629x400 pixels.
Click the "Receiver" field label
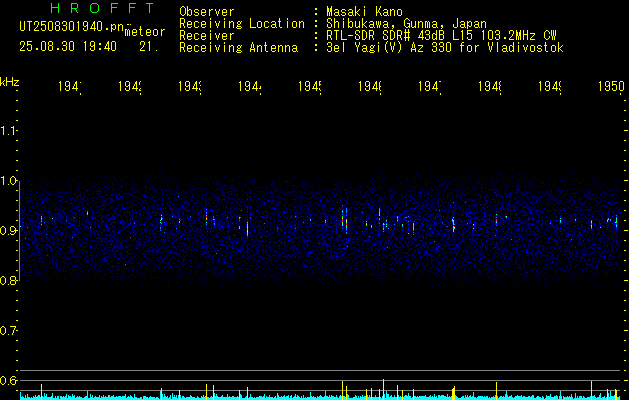coord(207,36)
